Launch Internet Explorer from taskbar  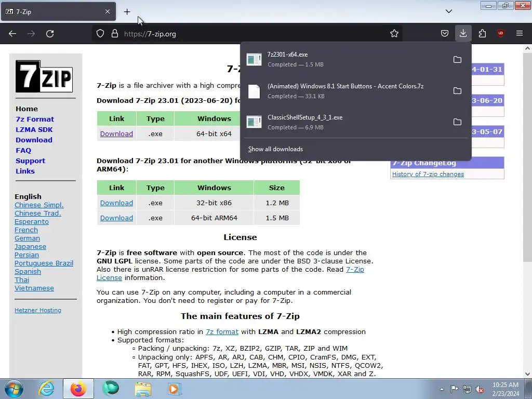point(46,389)
